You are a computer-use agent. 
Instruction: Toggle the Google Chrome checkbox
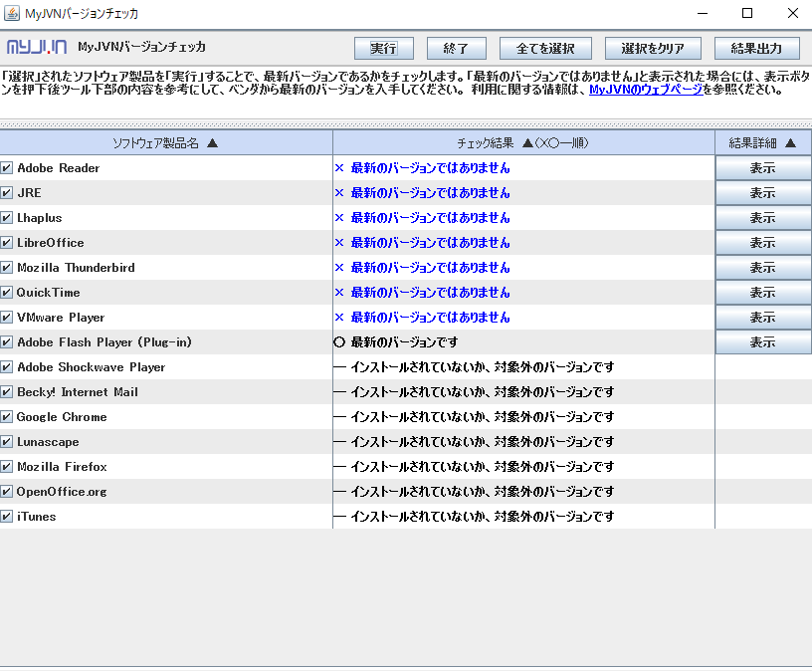tap(7, 416)
